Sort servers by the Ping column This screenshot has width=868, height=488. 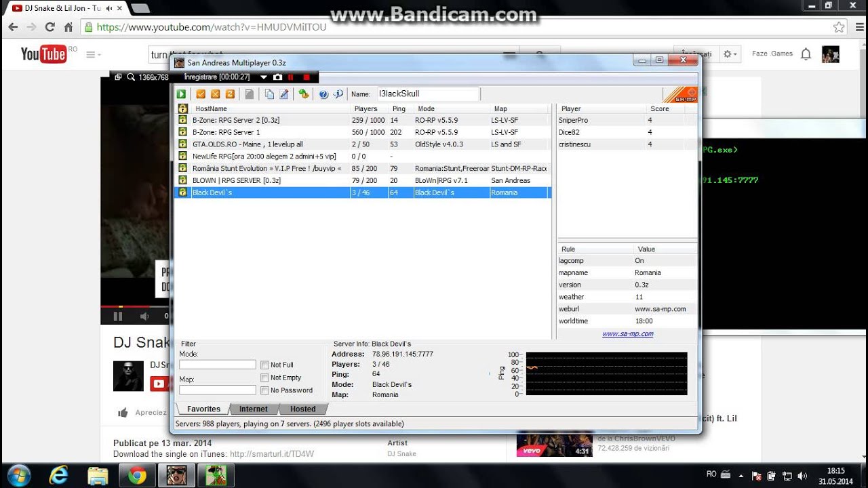pyautogui.click(x=401, y=108)
